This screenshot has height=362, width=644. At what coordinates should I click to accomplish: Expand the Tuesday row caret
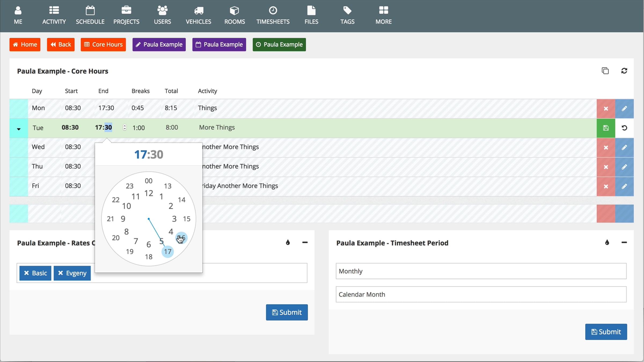pyautogui.click(x=19, y=129)
